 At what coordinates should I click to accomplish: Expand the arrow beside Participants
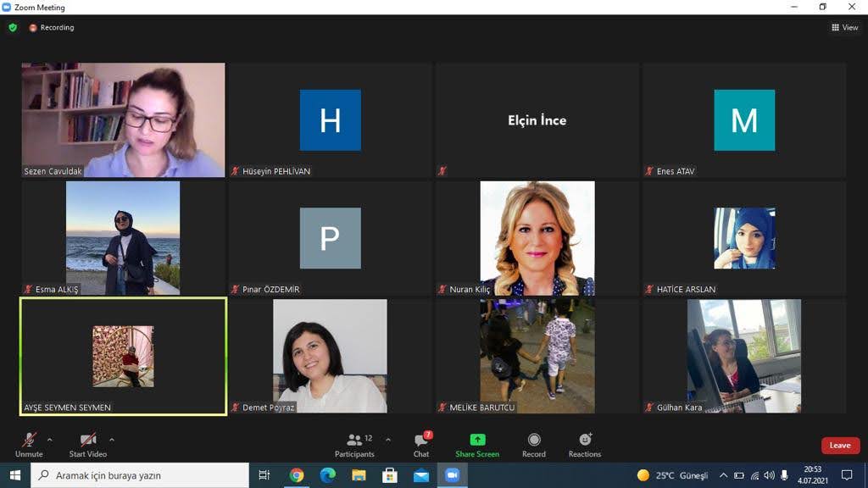pyautogui.click(x=388, y=440)
